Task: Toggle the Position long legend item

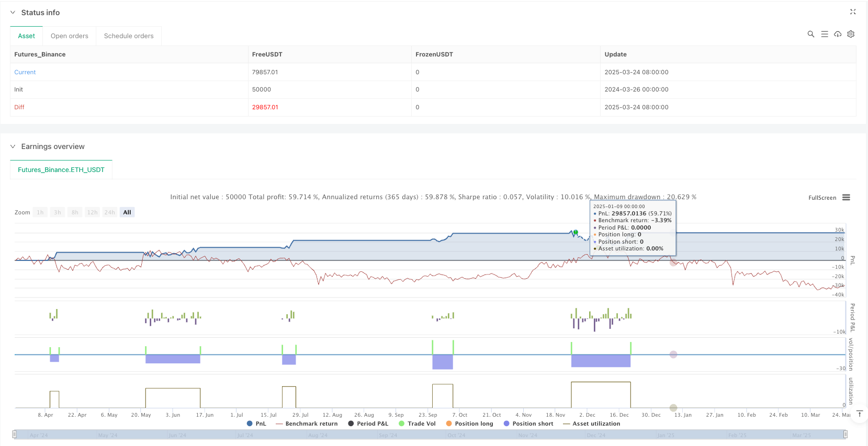Action: coord(469,424)
